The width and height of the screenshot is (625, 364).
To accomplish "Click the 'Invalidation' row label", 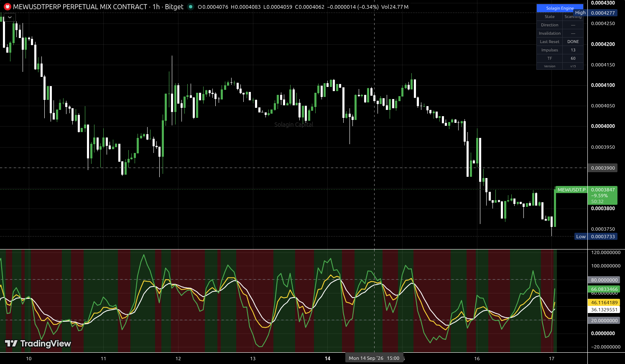I will click(x=550, y=33).
